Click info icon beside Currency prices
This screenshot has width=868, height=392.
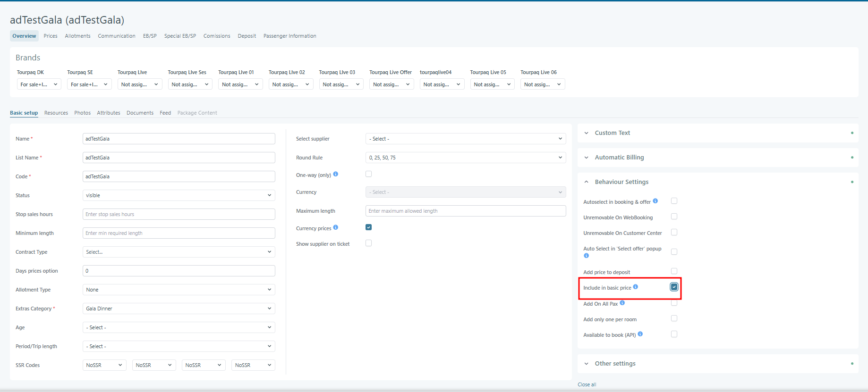pos(336,227)
